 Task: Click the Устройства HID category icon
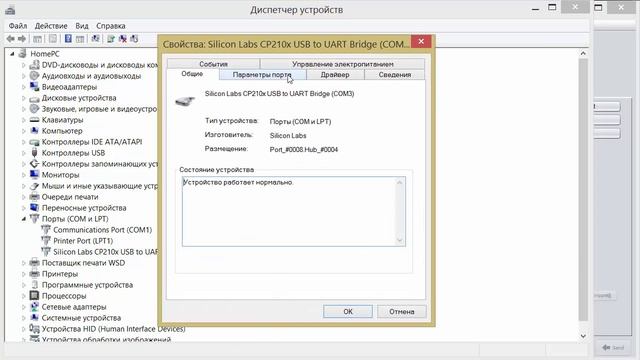point(35,329)
